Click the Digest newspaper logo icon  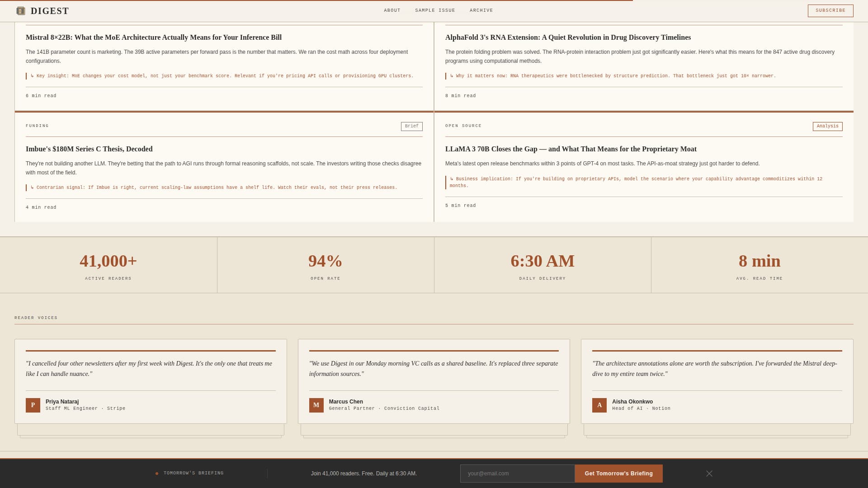21,11
